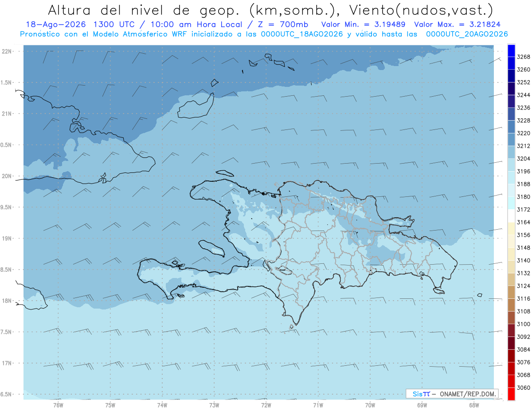The width and height of the screenshot is (532, 411).
Task: Click the legend value 3156
Action: [524, 235]
